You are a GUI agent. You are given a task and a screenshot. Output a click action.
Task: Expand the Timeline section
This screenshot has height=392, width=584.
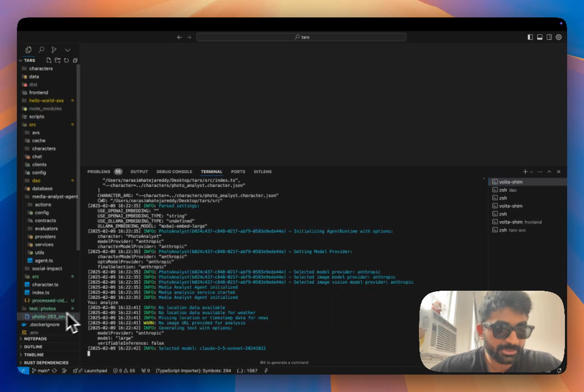[34, 355]
